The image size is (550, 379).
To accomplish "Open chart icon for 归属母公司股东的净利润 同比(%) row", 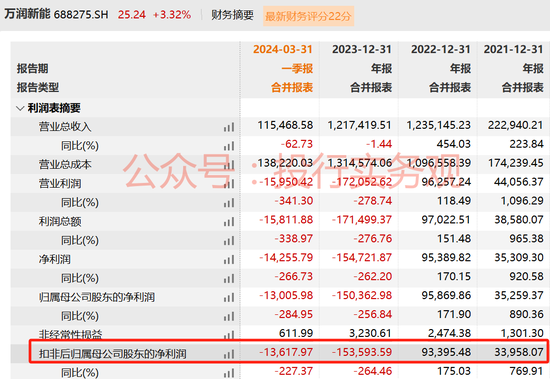I will (229, 317).
